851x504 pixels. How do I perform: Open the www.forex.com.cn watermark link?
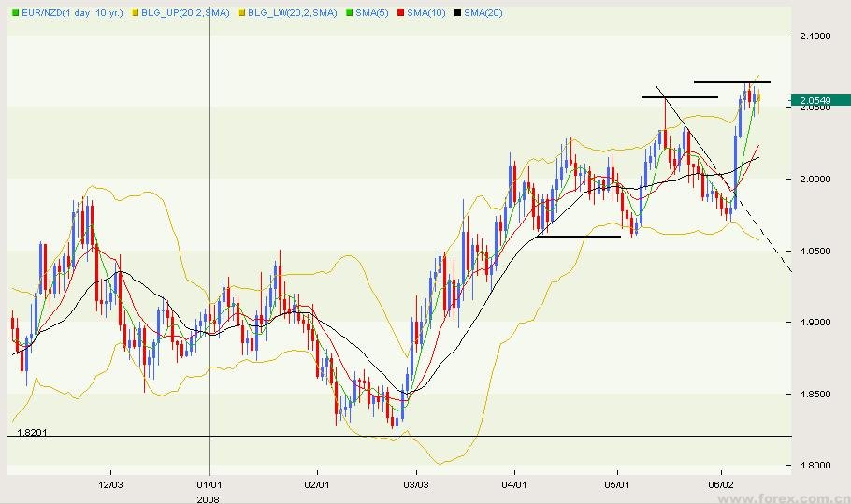[x=802, y=497]
